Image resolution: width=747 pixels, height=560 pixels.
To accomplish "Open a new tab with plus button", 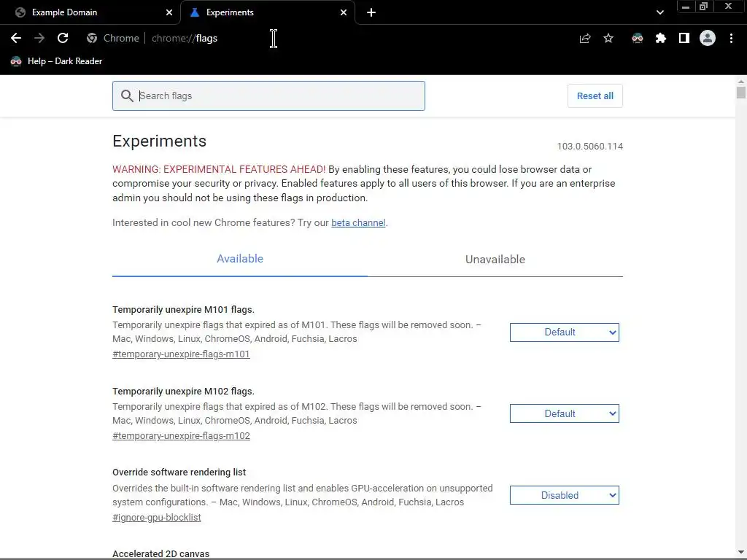I will click(371, 12).
